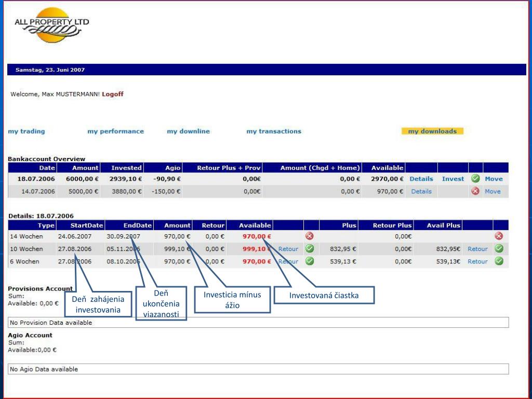The width and height of the screenshot is (532, 399).
Task: Open the my performance menu
Action: pos(116,131)
